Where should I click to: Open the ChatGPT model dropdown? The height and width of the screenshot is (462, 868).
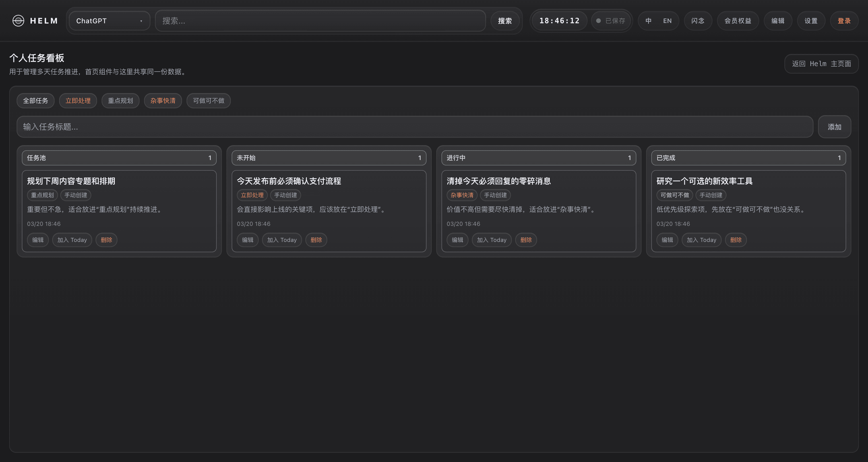[x=109, y=21]
